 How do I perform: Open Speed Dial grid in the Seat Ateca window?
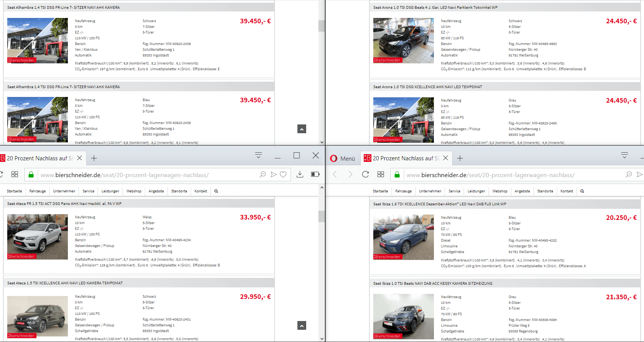14,174
